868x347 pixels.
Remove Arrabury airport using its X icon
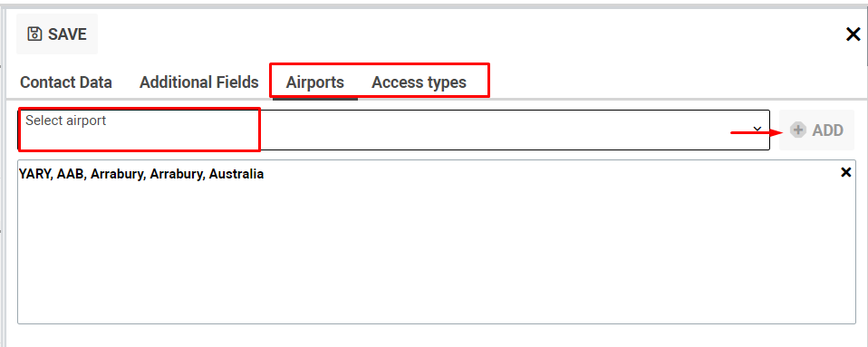tap(845, 172)
